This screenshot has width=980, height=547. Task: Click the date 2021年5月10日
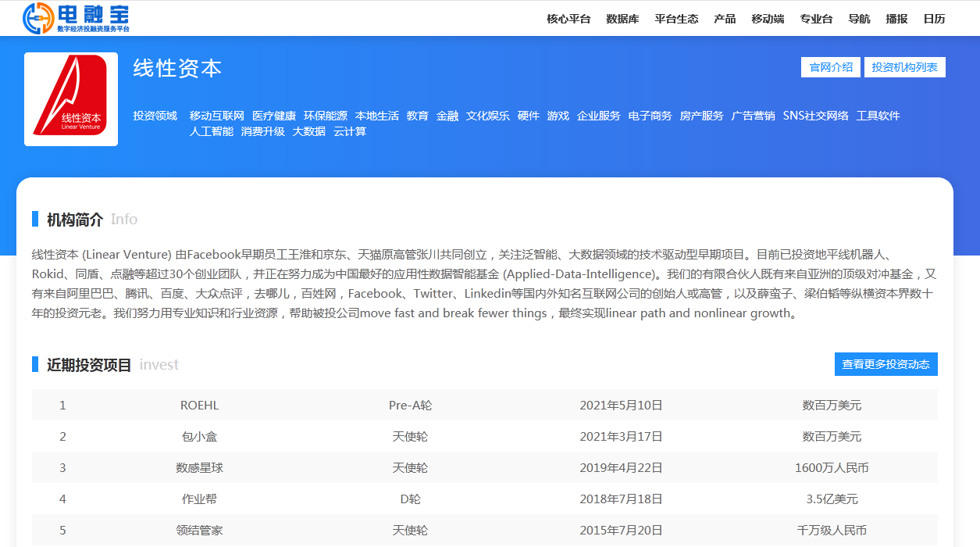[x=621, y=406]
